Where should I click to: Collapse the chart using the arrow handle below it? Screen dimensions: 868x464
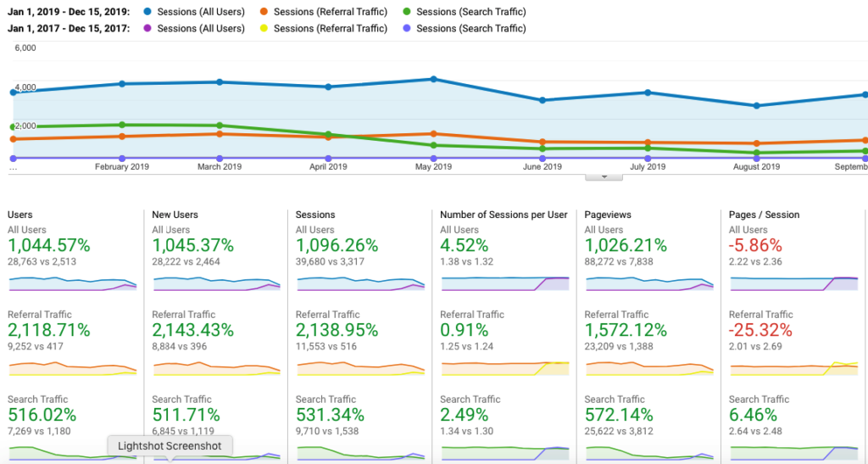click(x=605, y=176)
